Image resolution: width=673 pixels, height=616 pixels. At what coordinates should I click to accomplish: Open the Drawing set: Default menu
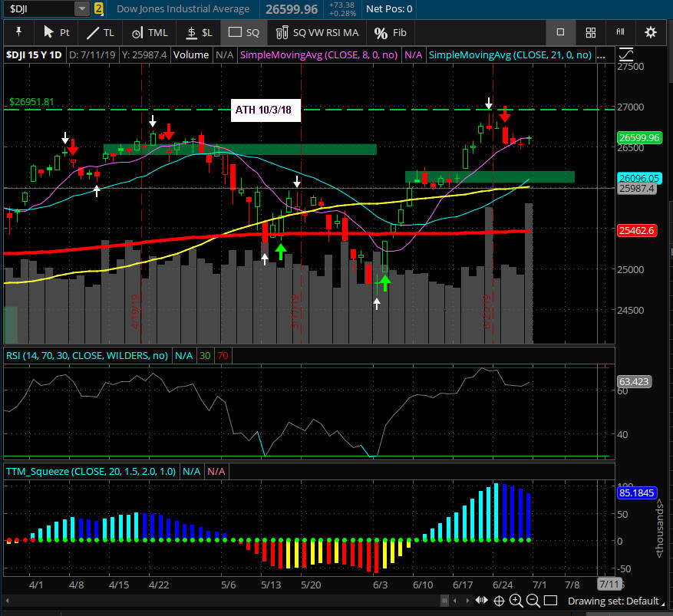(613, 601)
